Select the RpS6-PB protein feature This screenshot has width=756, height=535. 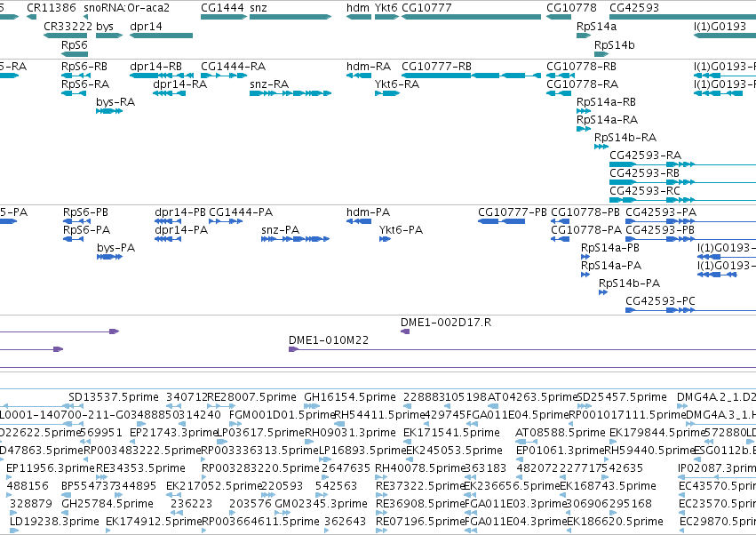(x=77, y=221)
